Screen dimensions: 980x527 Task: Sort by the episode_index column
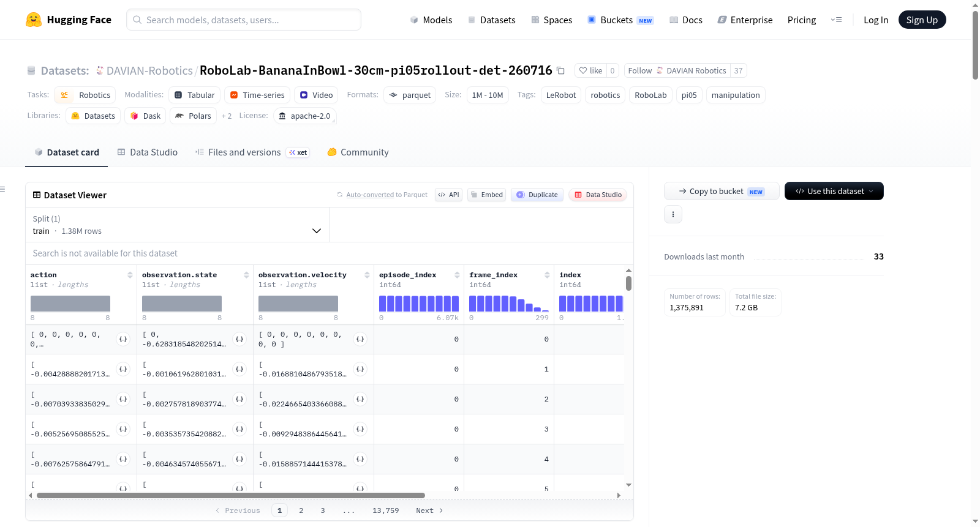click(457, 275)
